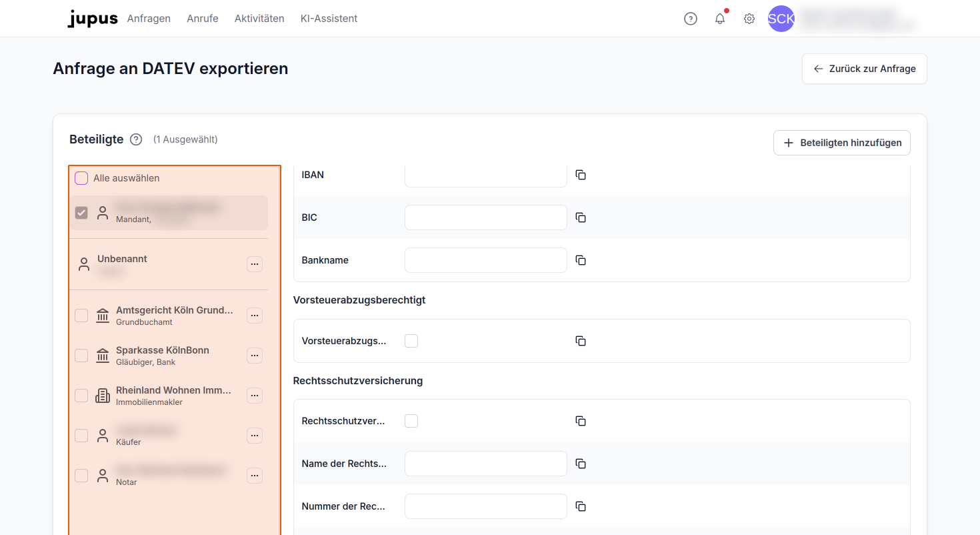Open the notifications bell

click(720, 19)
